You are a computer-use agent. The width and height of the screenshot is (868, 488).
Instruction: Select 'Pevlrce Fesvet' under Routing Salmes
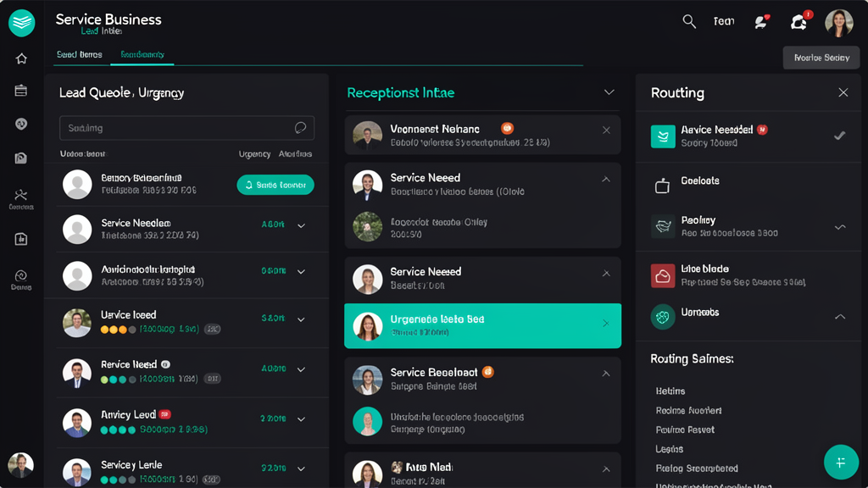click(685, 430)
